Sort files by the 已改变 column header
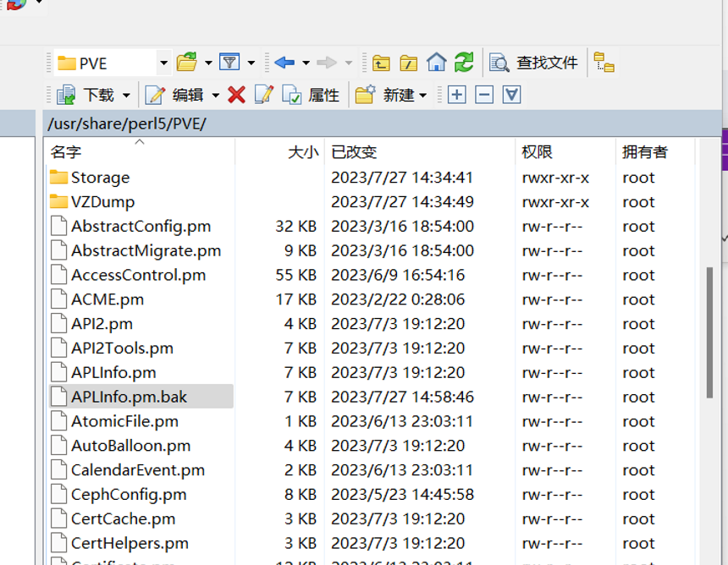 354,152
